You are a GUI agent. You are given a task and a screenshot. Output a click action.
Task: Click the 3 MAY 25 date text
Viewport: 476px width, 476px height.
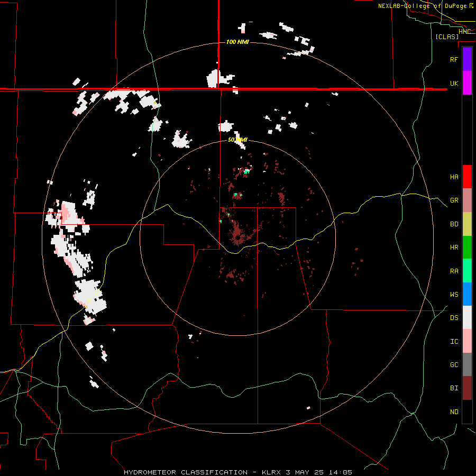[x=305, y=472]
